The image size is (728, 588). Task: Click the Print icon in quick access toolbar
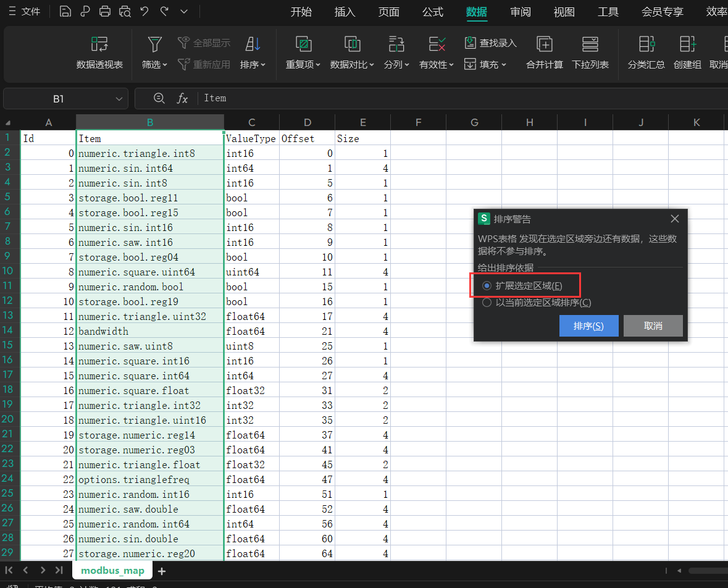coord(105,11)
